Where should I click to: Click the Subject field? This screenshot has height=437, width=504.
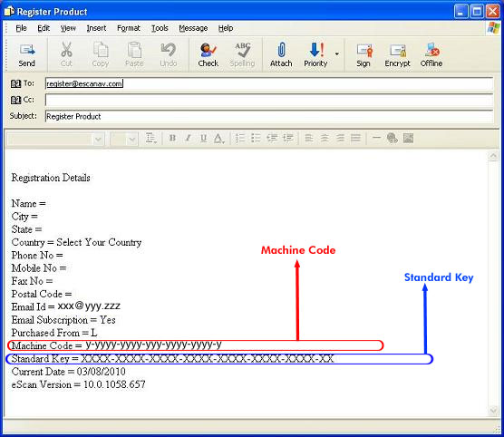[x=268, y=116]
